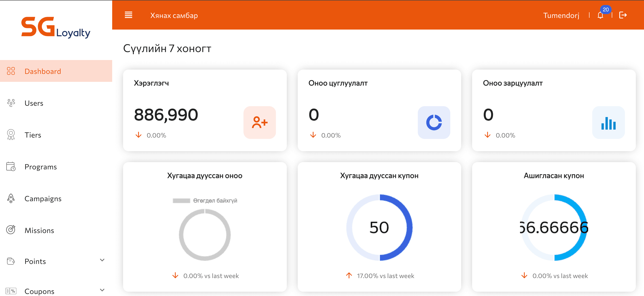Click the Оноо зарцуулалт card title
644x296 pixels.
pyautogui.click(x=513, y=83)
